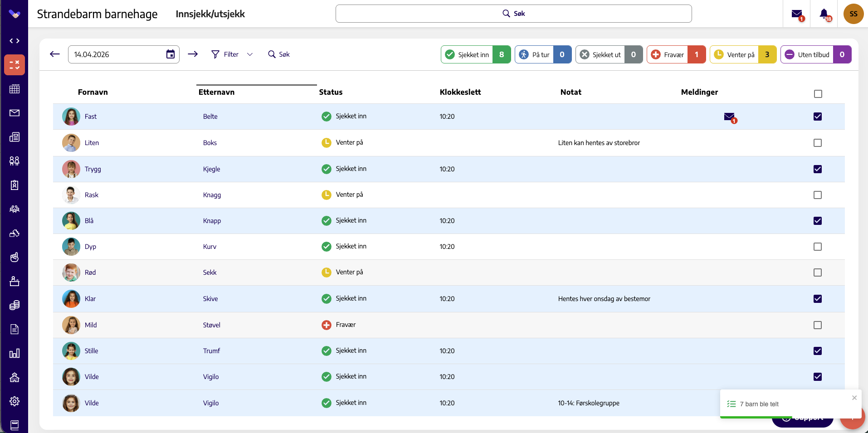
Task: Toggle the select-all checkbox in header
Action: (818, 94)
